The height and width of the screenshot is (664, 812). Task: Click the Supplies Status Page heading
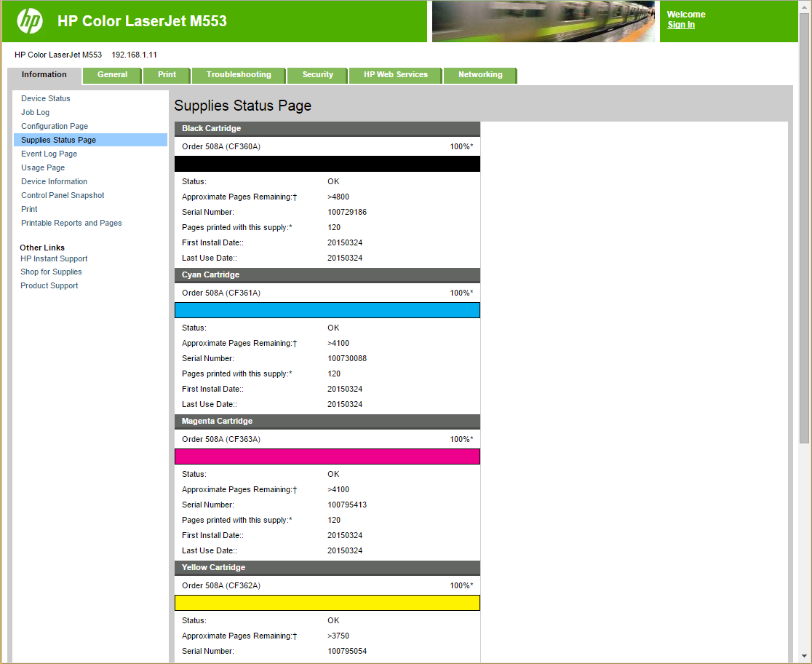(x=243, y=106)
